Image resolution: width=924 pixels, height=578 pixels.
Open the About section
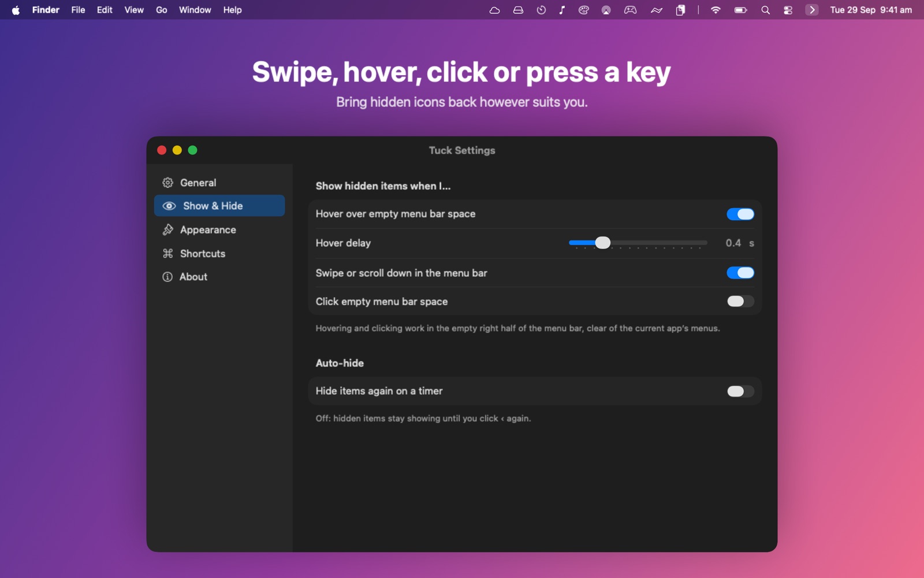pos(219,277)
